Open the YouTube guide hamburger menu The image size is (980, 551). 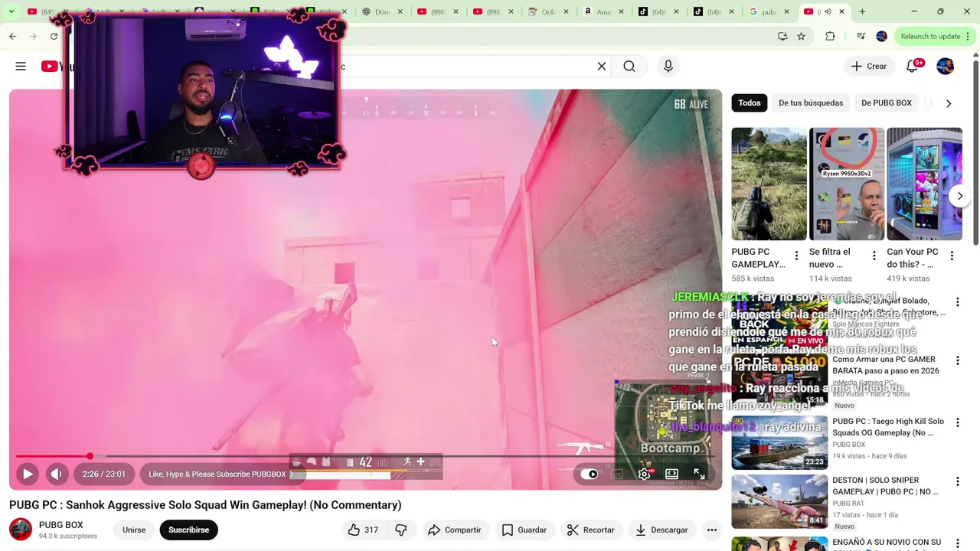pyautogui.click(x=21, y=67)
